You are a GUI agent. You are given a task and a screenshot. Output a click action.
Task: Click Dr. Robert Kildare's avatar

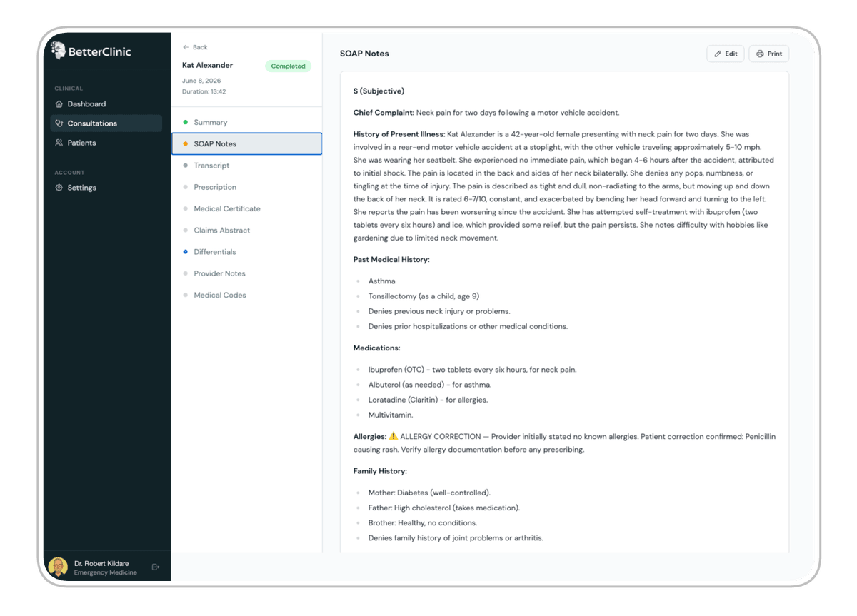pos(58,567)
